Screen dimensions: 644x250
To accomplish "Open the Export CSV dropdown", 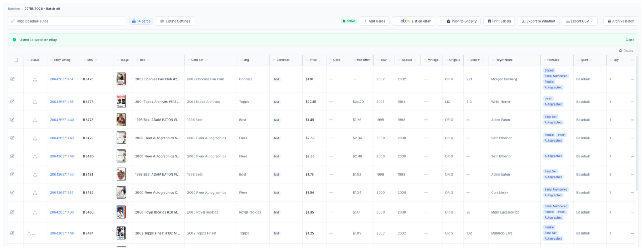I will click(x=580, y=21).
